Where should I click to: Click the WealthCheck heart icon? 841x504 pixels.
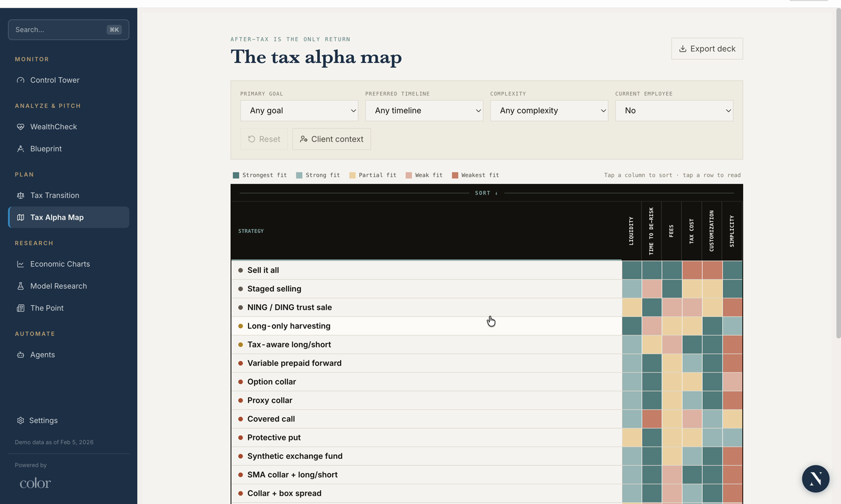point(20,127)
